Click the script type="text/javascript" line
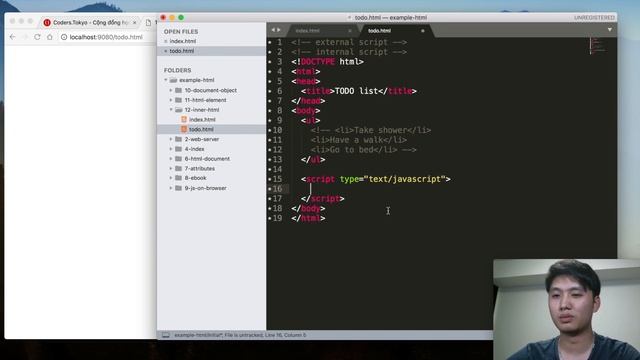 [x=376, y=179]
